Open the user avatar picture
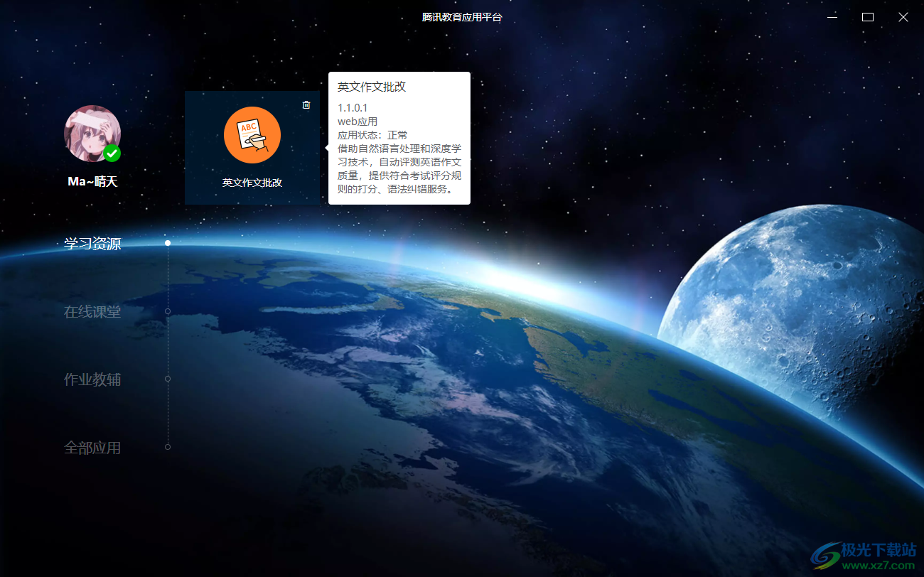Image resolution: width=924 pixels, height=577 pixels. [x=92, y=134]
